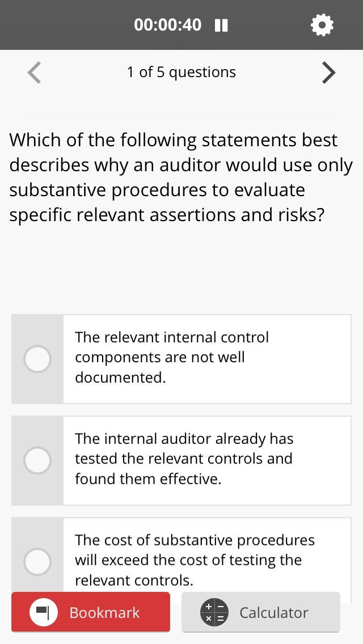The image size is (363, 644).
Task: Pause the quiz timer
Action: coord(222,26)
